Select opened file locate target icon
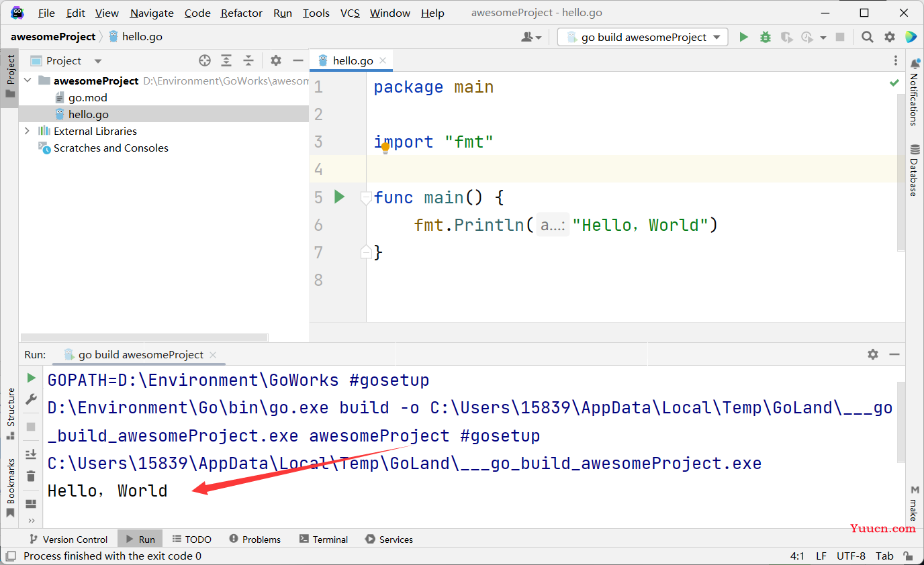The image size is (924, 565). pos(205,60)
